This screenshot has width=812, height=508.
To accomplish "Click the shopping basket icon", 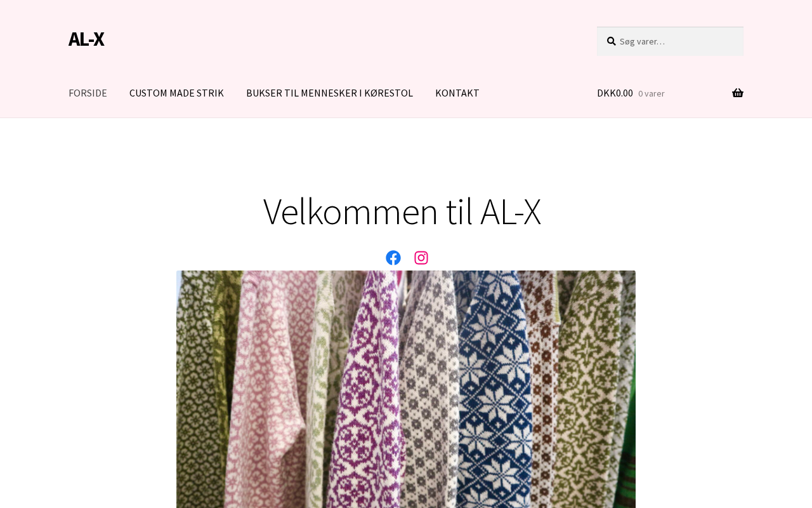I will tap(738, 93).
